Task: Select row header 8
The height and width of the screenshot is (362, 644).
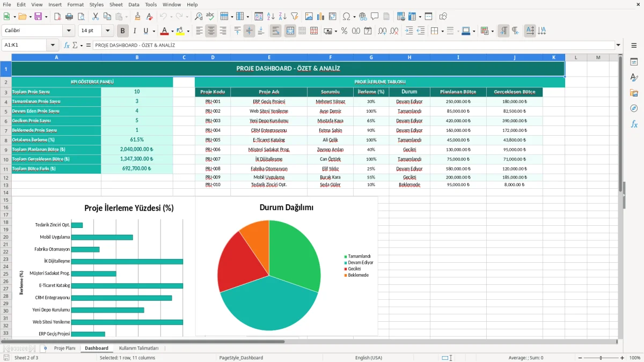Action: coord(6,139)
